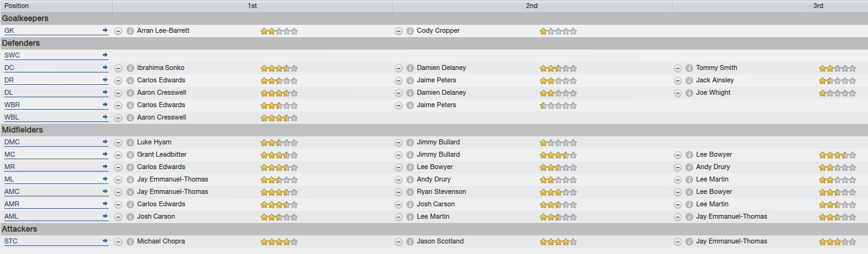
Task: Click the arrow next to AMC position
Action: tap(105, 191)
